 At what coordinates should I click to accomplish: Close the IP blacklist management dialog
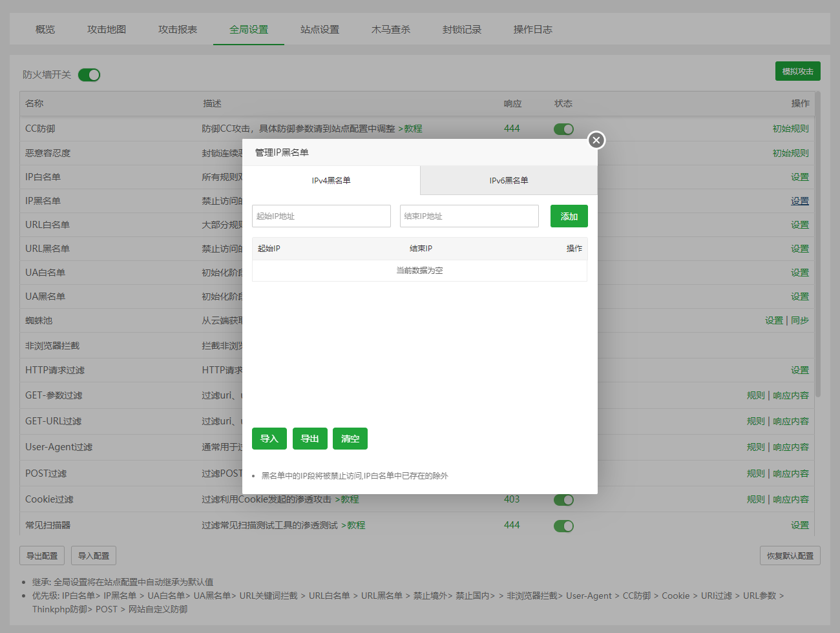pyautogui.click(x=596, y=140)
